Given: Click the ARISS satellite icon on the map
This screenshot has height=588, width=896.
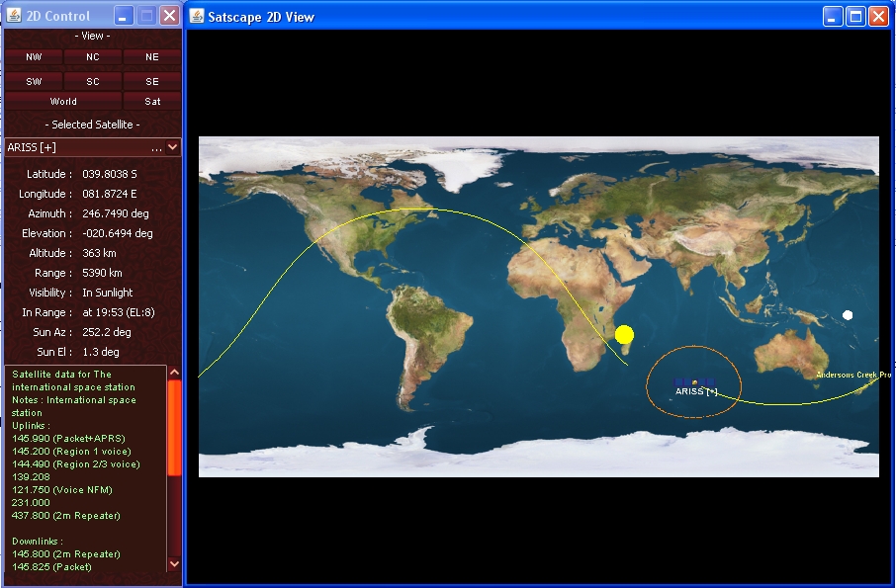Looking at the screenshot, I should coord(695,381).
